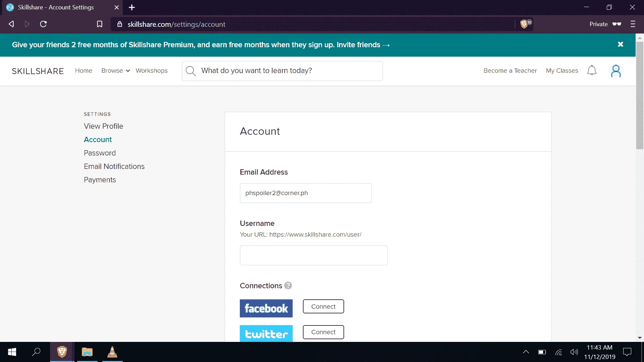The height and width of the screenshot is (362, 644).
Task: Click the page vertical scrollbar thumb
Action: tap(640, 96)
